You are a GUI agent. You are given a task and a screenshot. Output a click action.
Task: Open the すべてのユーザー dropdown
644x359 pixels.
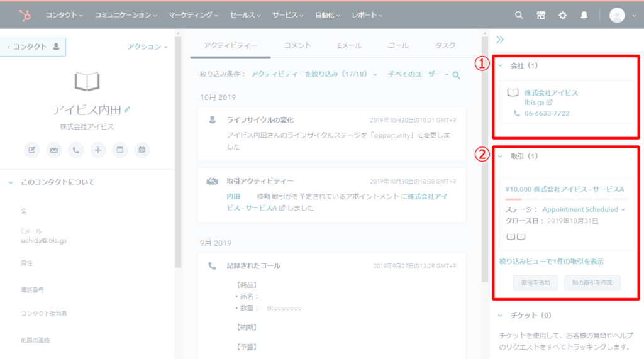(418, 74)
